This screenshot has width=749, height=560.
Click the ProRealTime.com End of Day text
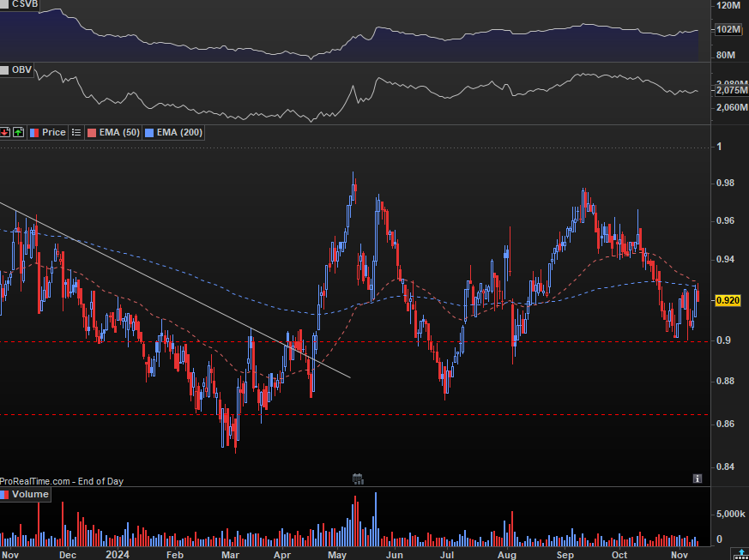pyautogui.click(x=62, y=481)
